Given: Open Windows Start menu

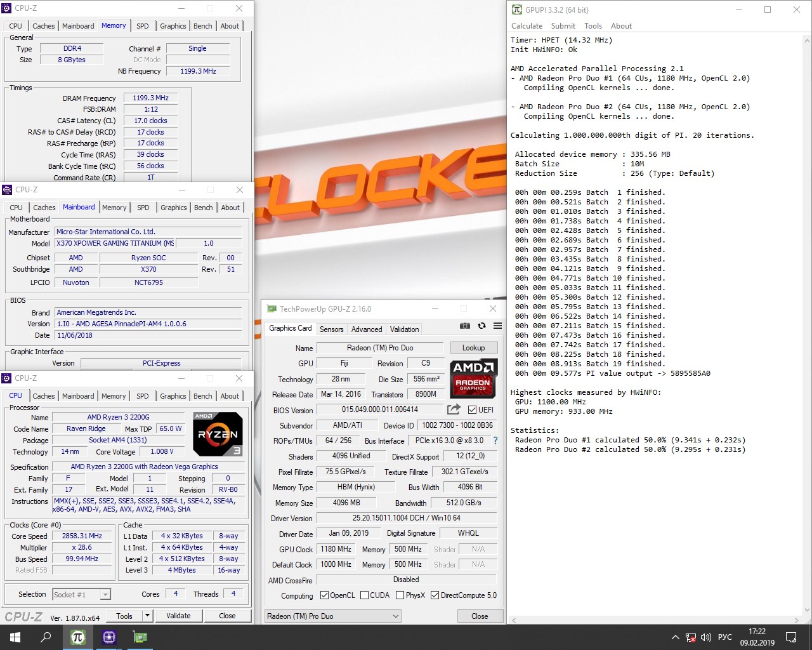Looking at the screenshot, I should tap(15, 637).
